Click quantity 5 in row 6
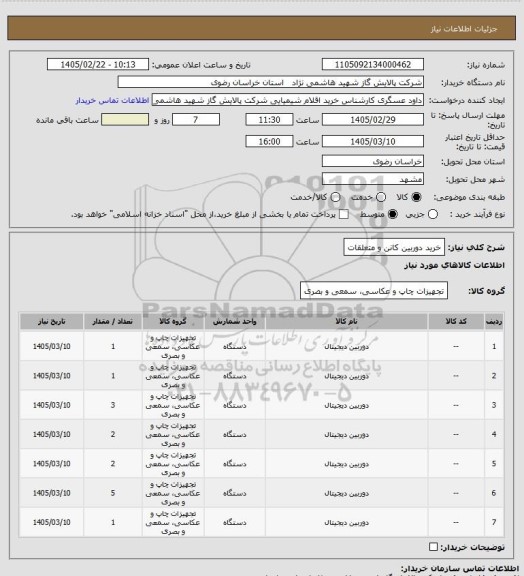The image size is (524, 576). click(x=113, y=493)
